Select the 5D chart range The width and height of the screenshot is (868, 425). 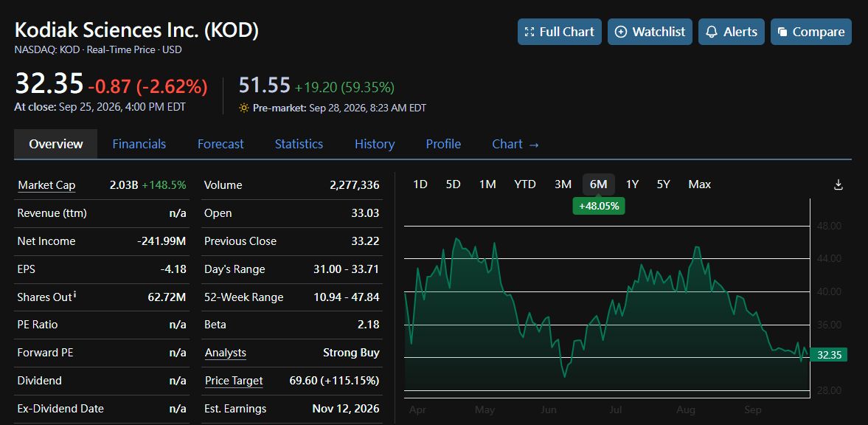pos(454,184)
